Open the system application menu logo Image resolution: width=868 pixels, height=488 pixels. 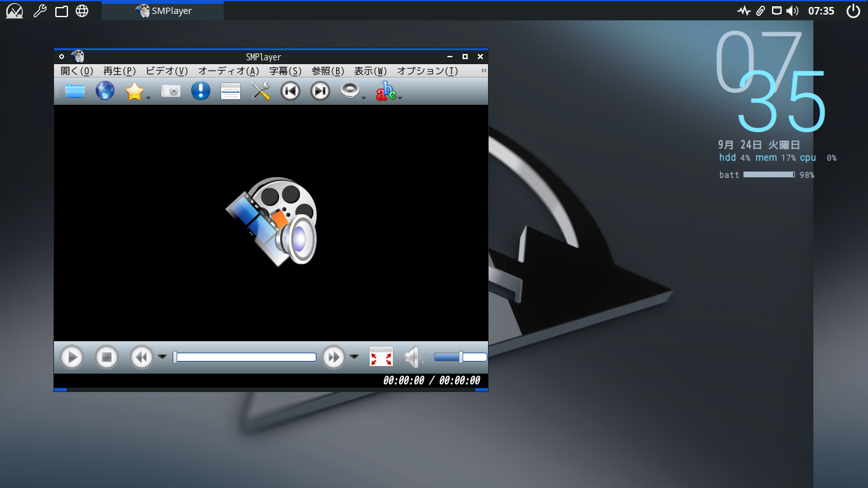coord(15,11)
